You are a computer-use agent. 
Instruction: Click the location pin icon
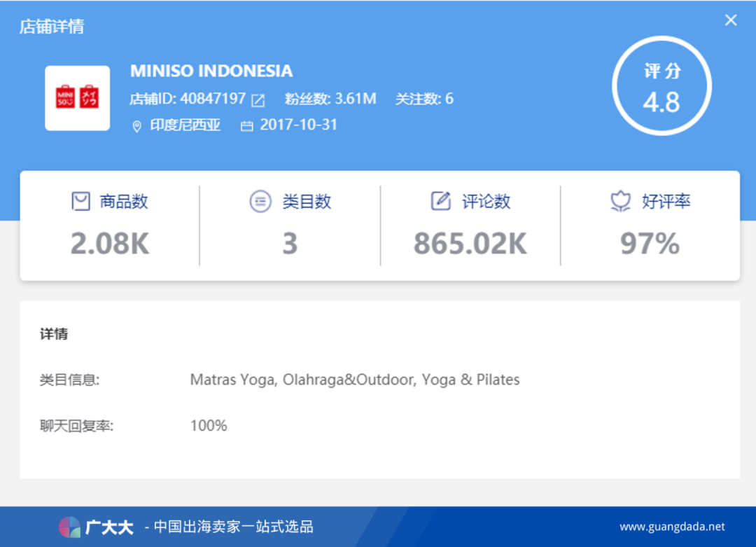(137, 126)
